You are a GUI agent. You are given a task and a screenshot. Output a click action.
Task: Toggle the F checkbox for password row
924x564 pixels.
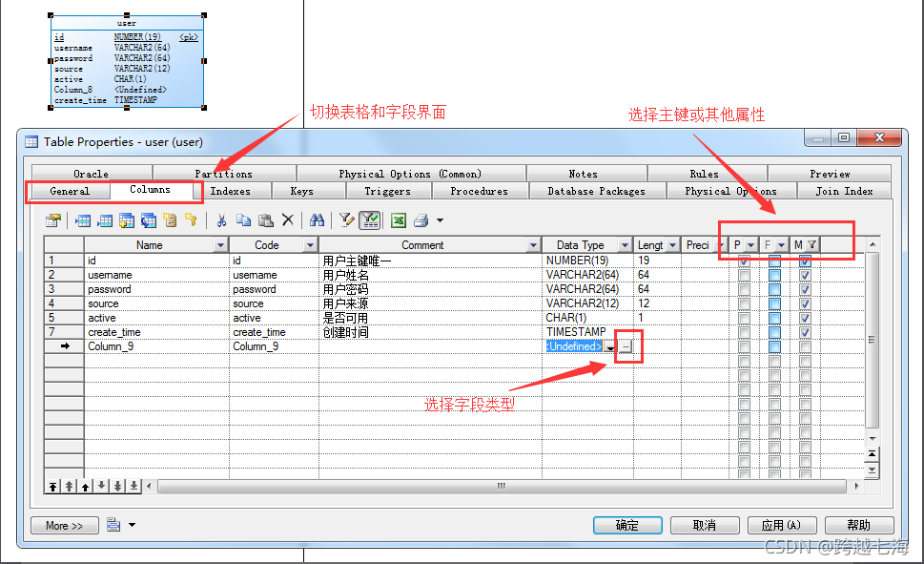pyautogui.click(x=775, y=289)
